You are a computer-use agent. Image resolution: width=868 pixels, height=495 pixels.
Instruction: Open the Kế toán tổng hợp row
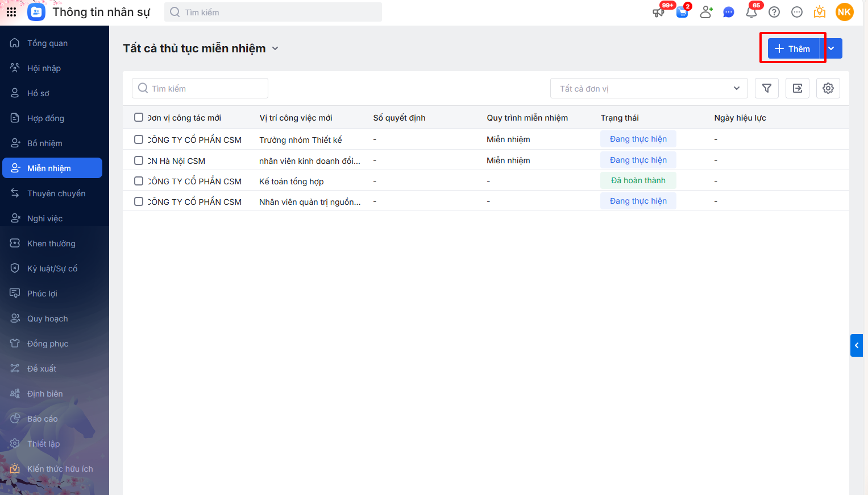486,181
